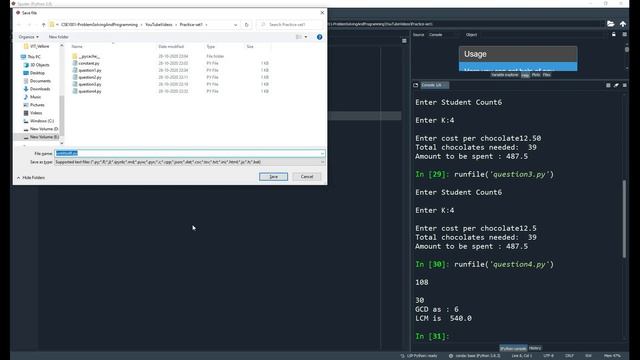
Task: Click the Save button in the dialog
Action: [273, 177]
